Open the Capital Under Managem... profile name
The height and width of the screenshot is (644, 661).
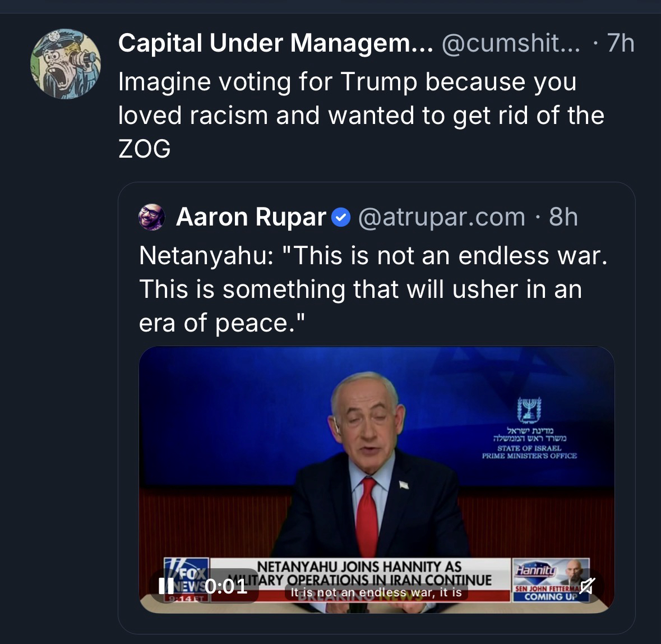coord(275,43)
